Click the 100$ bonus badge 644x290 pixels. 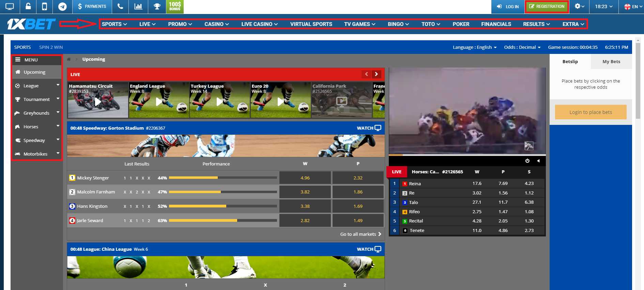click(x=175, y=6)
